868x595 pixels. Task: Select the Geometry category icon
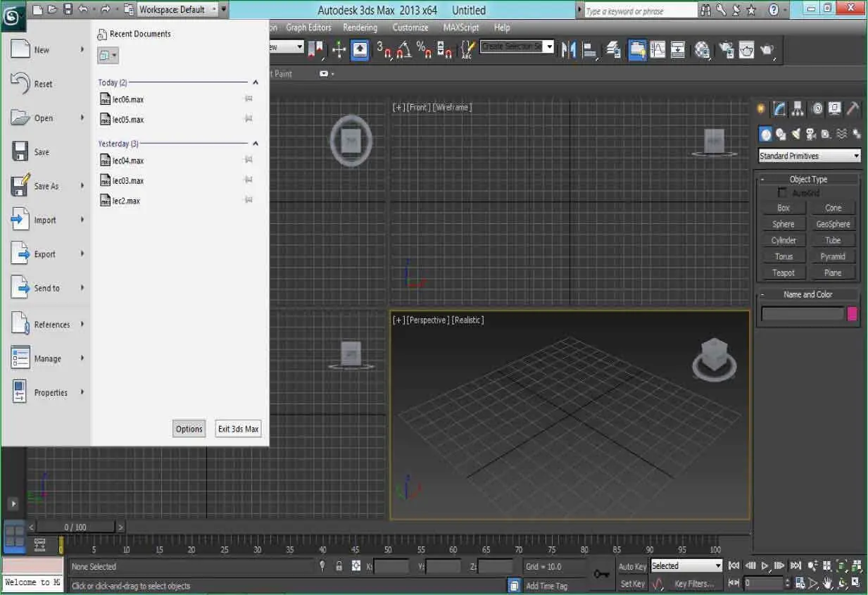765,134
